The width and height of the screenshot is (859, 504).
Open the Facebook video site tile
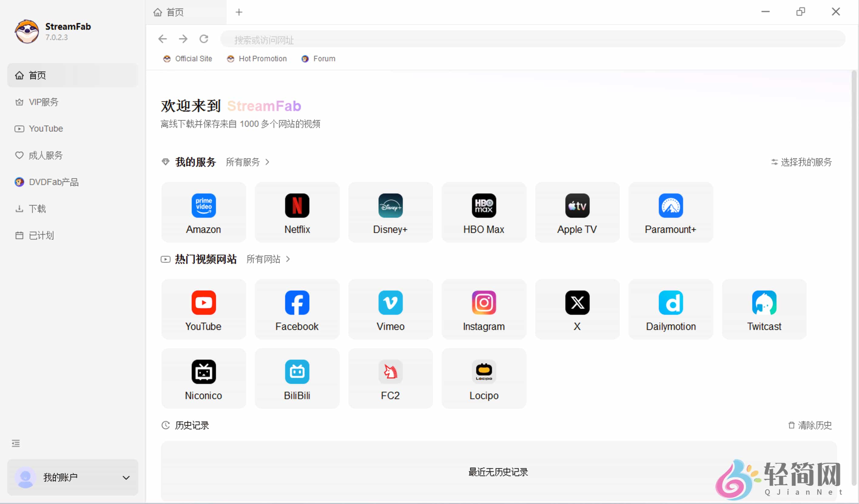297,309
